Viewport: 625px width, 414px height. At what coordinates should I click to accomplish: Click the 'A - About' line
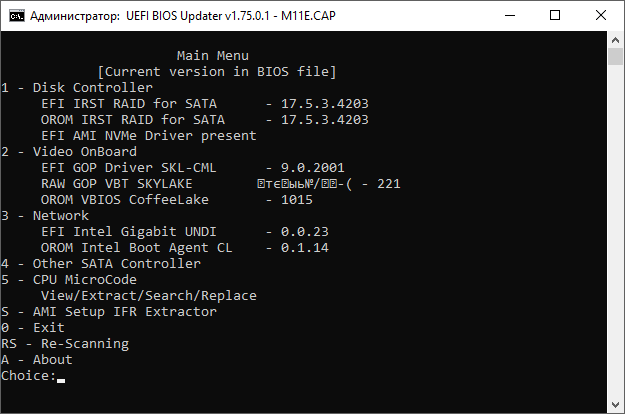37,359
